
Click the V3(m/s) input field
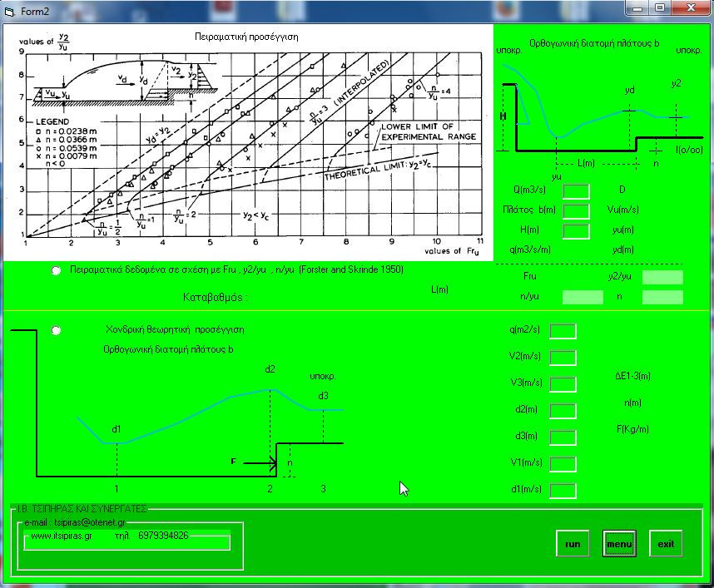(x=563, y=384)
